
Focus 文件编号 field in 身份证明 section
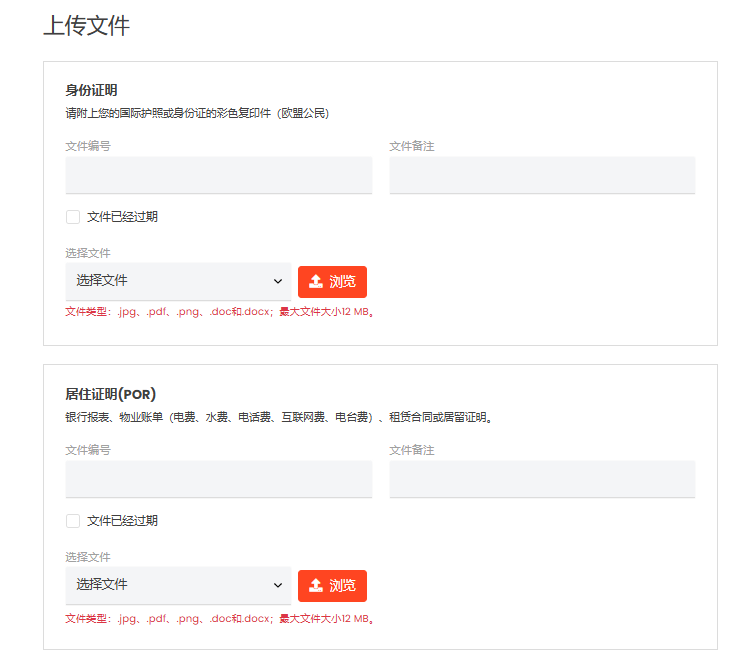pyautogui.click(x=218, y=175)
